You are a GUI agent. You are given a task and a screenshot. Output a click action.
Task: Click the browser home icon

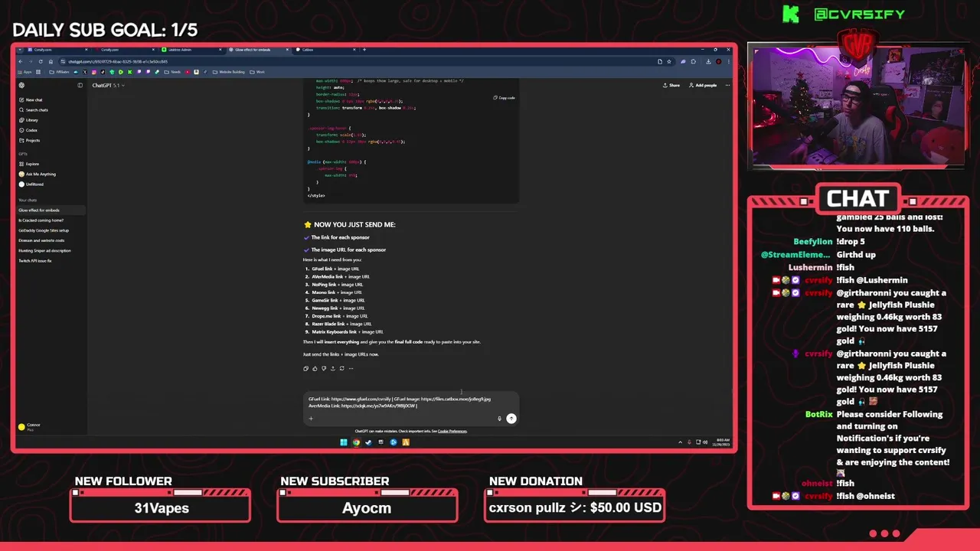51,61
